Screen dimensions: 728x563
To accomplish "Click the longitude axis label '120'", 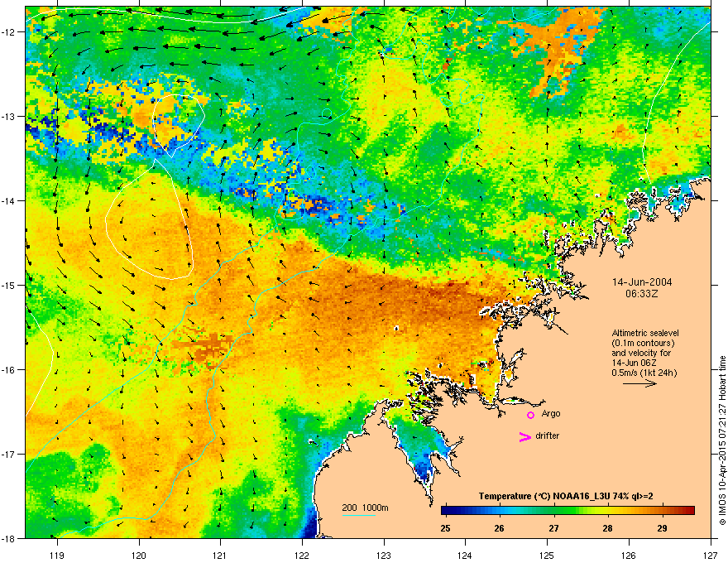I will point(139,555).
